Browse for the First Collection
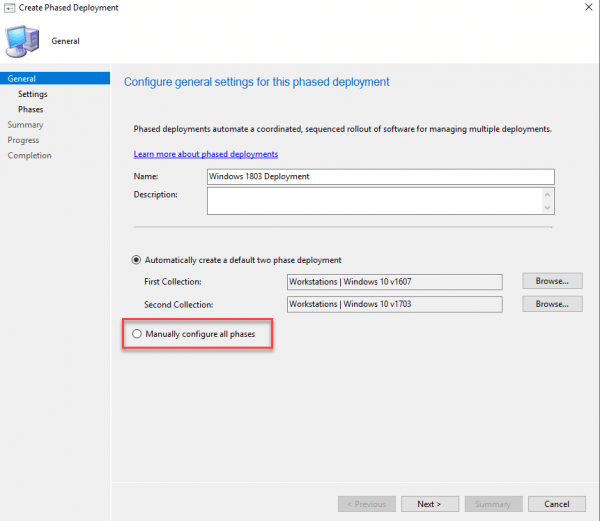This screenshot has height=521, width=600. [552, 282]
